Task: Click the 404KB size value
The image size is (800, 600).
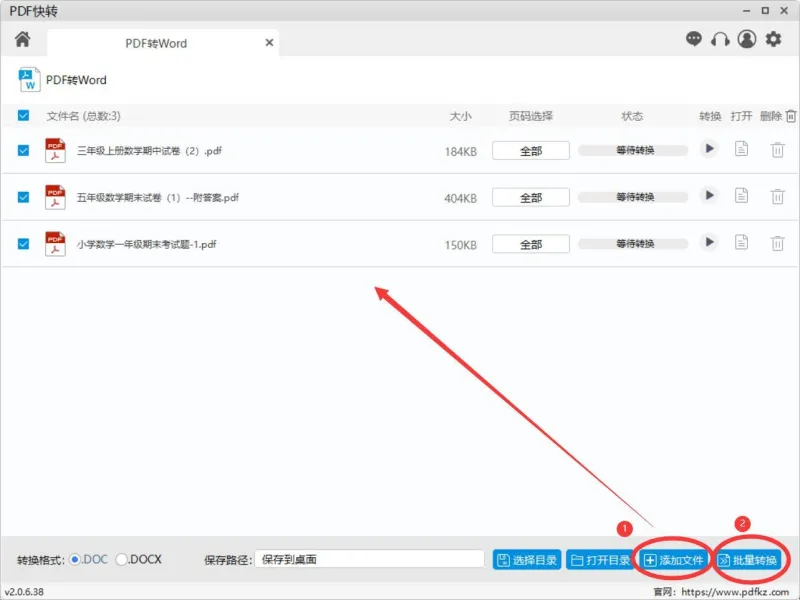Action: click(x=460, y=198)
